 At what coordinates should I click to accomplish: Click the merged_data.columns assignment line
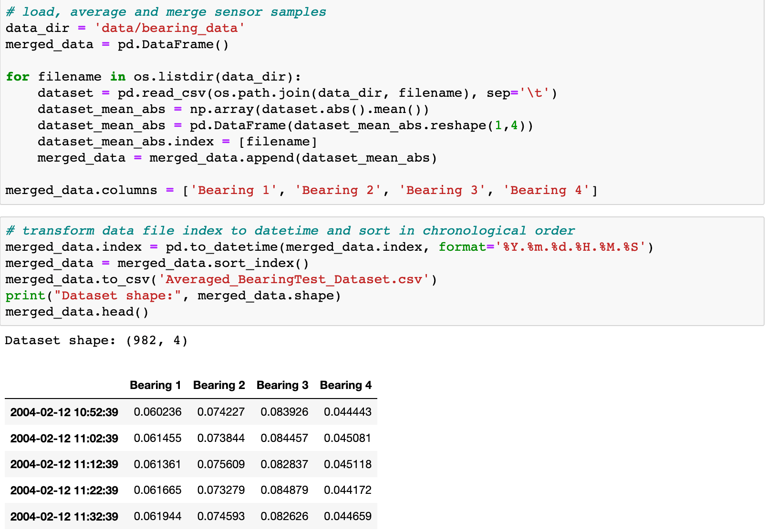[301, 190]
